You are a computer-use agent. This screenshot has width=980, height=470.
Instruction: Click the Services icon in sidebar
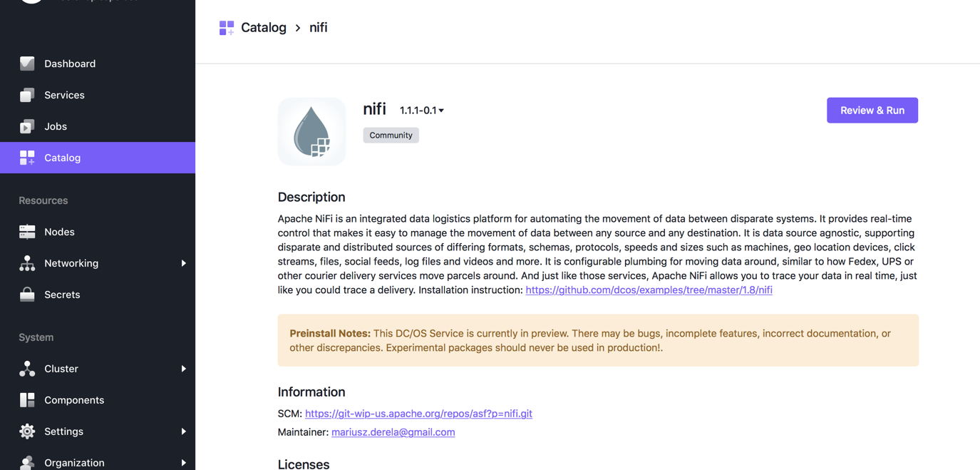(27, 95)
